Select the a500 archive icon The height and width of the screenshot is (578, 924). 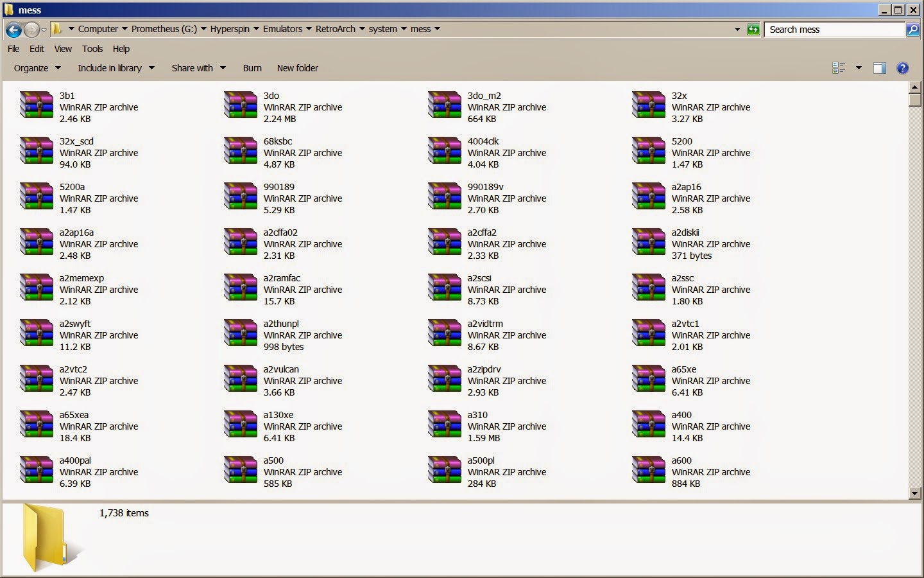[241, 471]
